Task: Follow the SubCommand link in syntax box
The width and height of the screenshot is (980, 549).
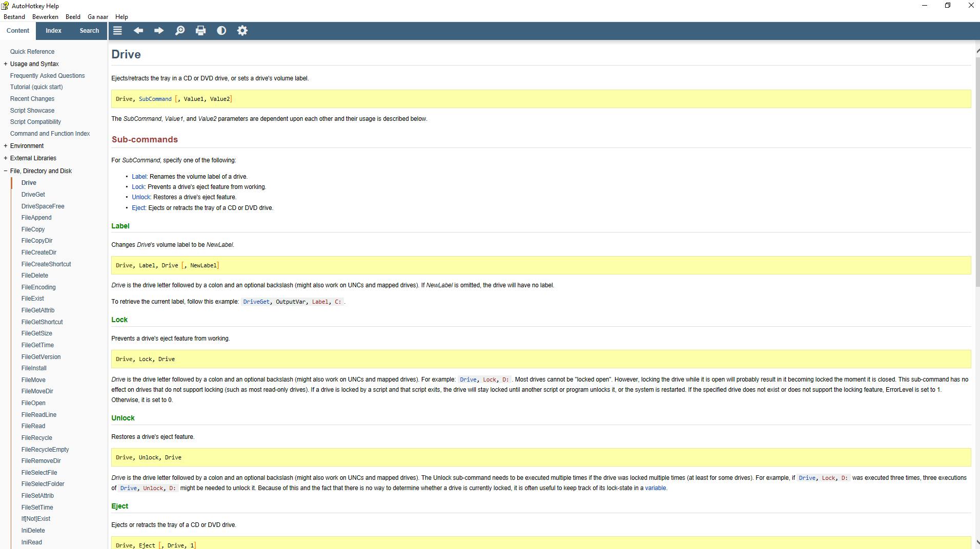Action: pyautogui.click(x=155, y=99)
